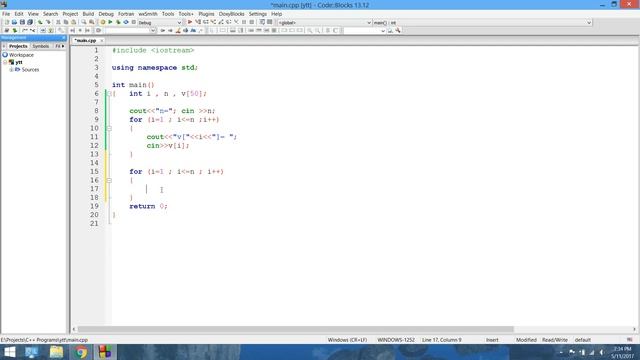The image size is (640, 360).
Task: Click the Rebuild blue arrows icon
Action: (x=126, y=22)
